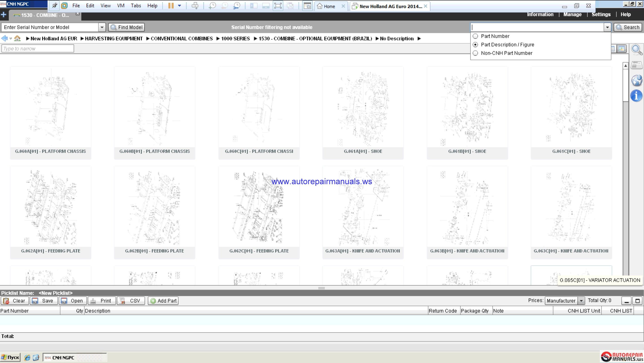This screenshot has height=363, width=644.
Task: Open the VMware Edit menu
Action: pyautogui.click(x=90, y=6)
